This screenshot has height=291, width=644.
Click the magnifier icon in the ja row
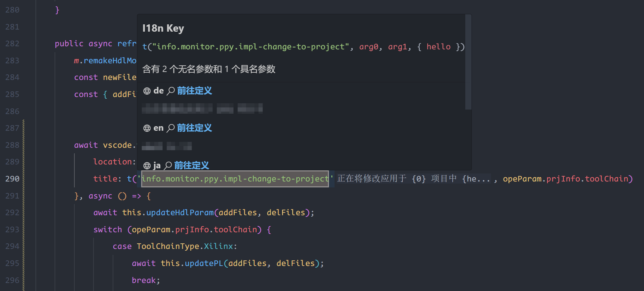point(168,165)
